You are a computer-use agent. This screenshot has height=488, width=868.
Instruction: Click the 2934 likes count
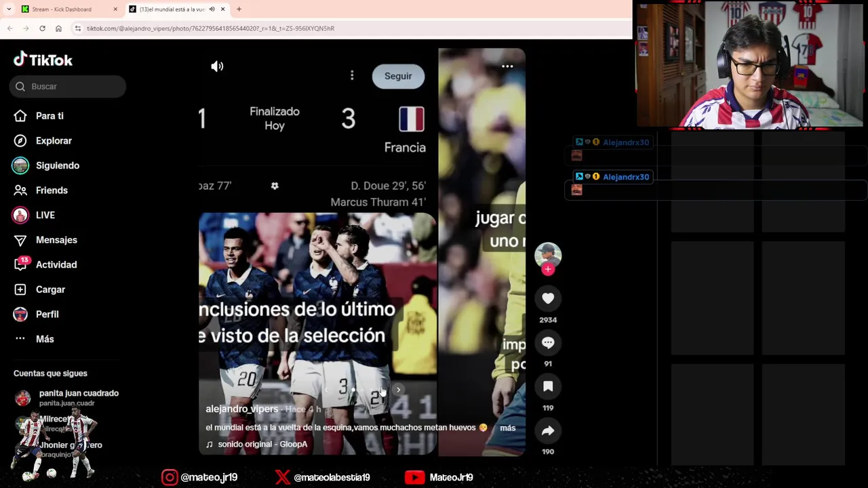pyautogui.click(x=548, y=320)
